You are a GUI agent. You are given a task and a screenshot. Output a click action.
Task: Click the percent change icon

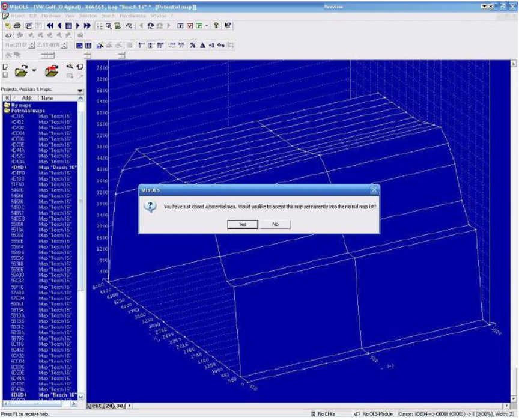[x=193, y=45]
